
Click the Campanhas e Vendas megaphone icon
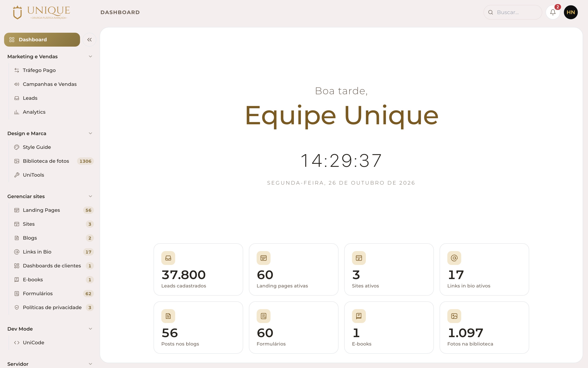click(x=17, y=84)
